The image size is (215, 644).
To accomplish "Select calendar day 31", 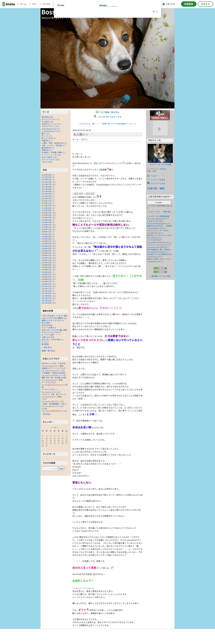I will coord(47,446).
